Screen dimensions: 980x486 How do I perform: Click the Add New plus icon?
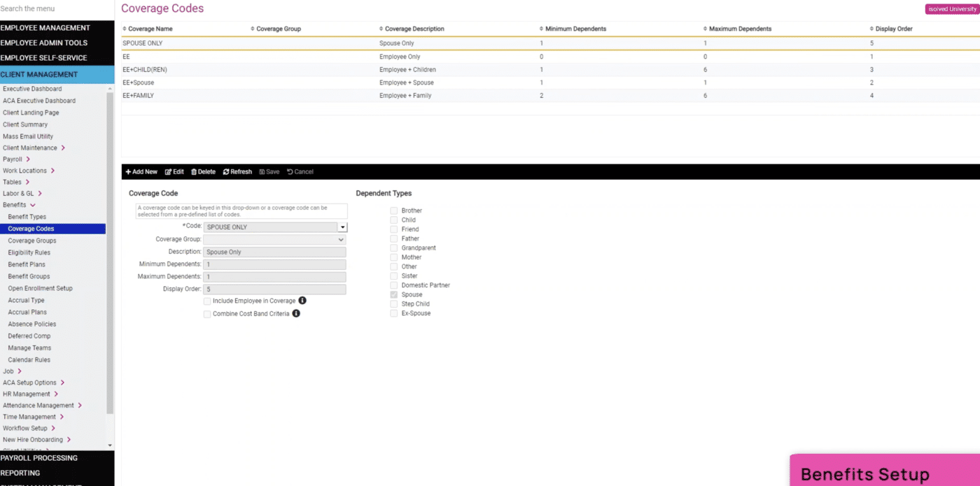coord(128,171)
